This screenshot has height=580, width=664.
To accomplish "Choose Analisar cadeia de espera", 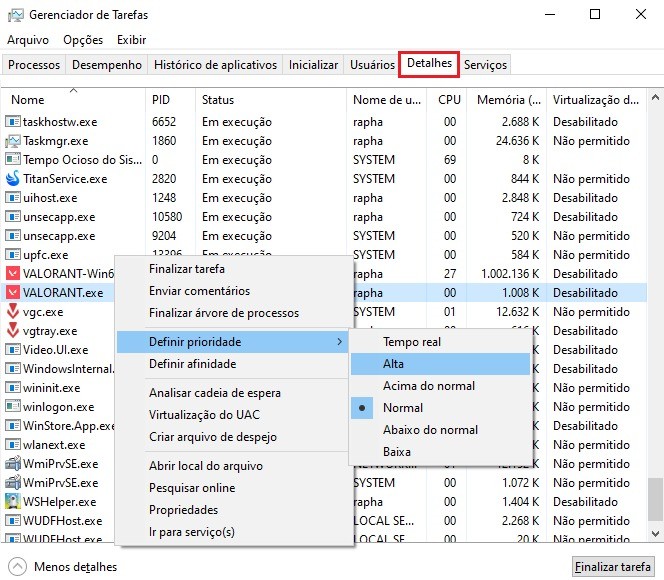I will [x=232, y=393].
